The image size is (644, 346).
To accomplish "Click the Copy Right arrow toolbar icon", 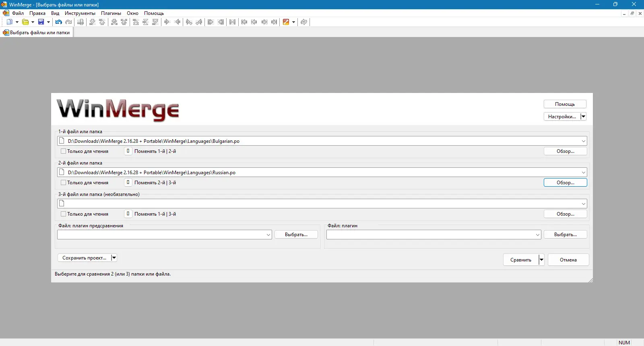I will tap(167, 22).
